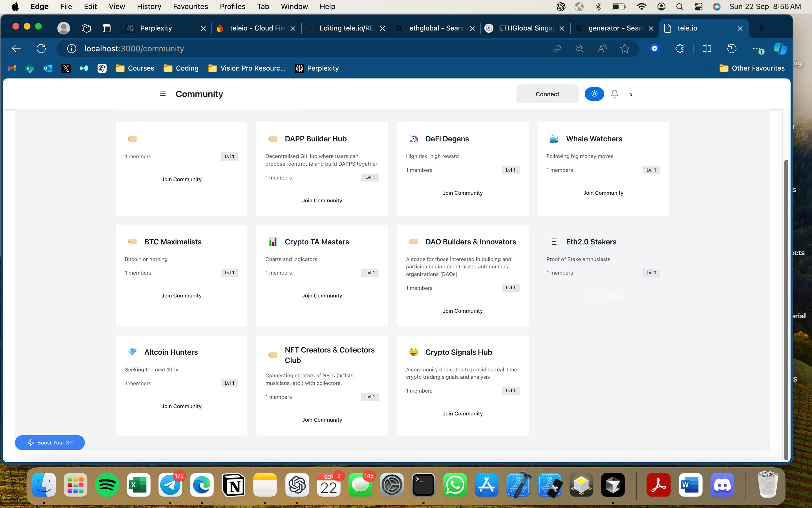Open the notifications bell
The image size is (812, 508).
point(614,94)
